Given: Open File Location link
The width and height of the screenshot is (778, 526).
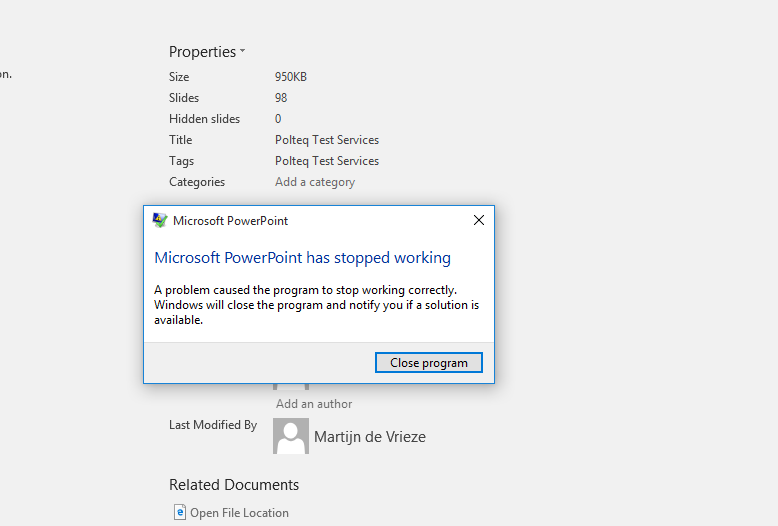Looking at the screenshot, I should point(239,513).
